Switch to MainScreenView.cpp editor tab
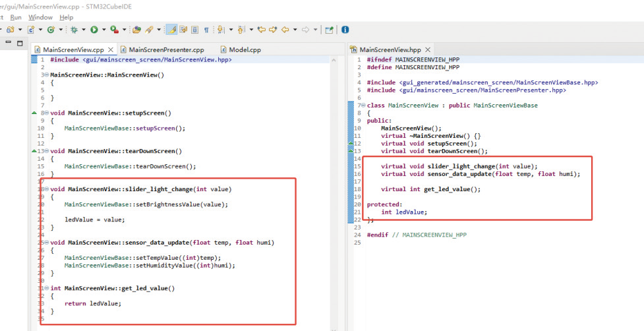Viewport: 644px width, 331px height. pos(74,49)
